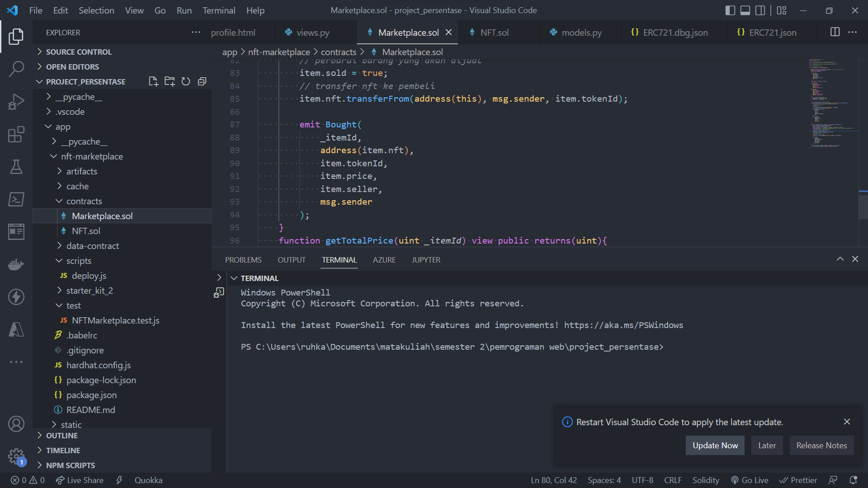The image size is (868, 488).
Task: Close the Marketplace.sol editor tab
Action: tap(448, 32)
